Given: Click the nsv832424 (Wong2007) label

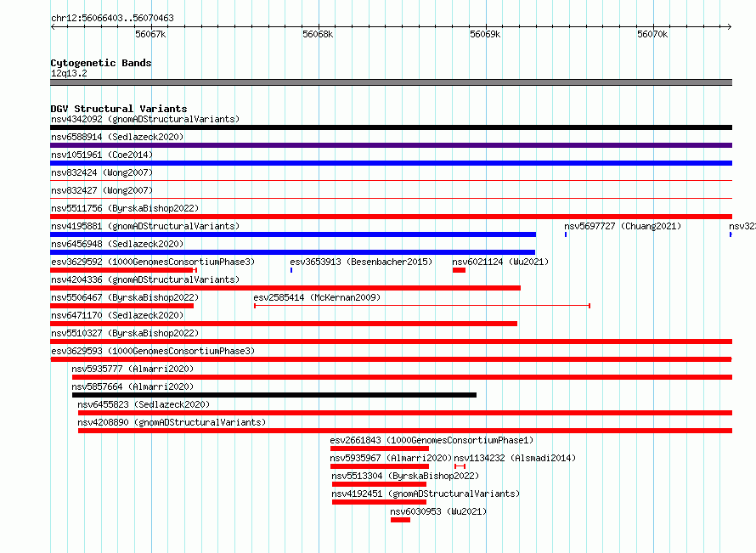Looking at the screenshot, I should pos(102,172).
